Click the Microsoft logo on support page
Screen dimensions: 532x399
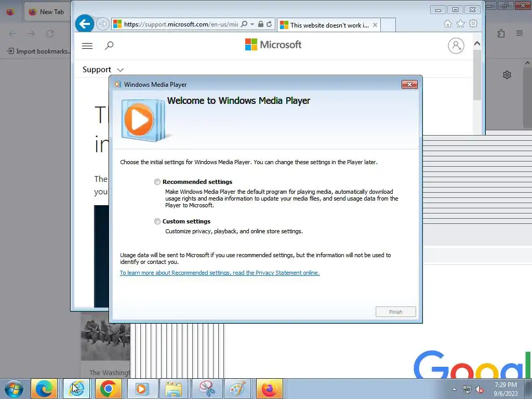pos(273,45)
